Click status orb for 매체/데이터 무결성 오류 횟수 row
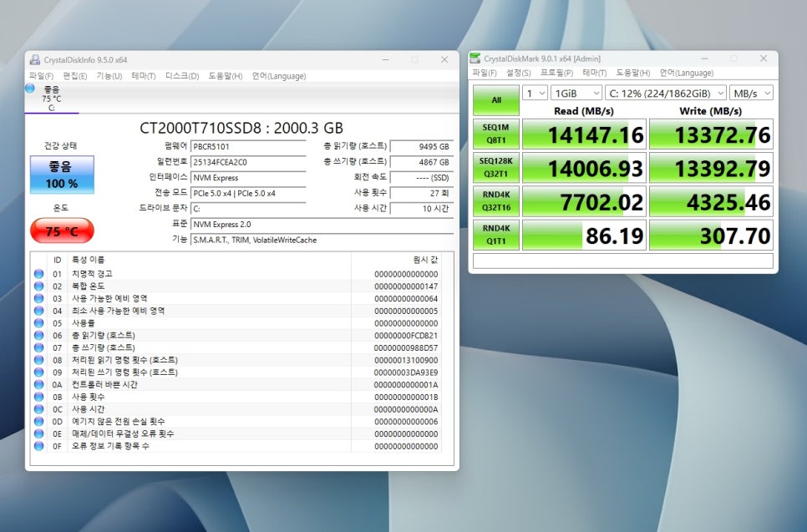This screenshot has height=532, width=807. point(38,433)
